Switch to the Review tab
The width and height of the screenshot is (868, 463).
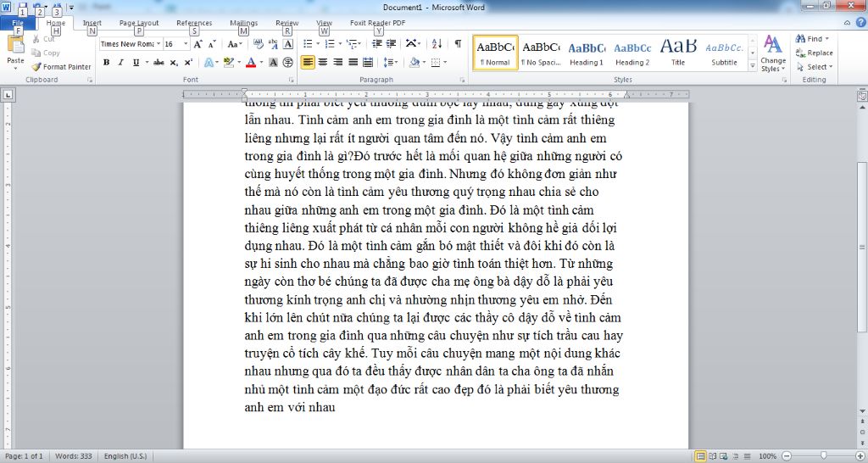(287, 23)
